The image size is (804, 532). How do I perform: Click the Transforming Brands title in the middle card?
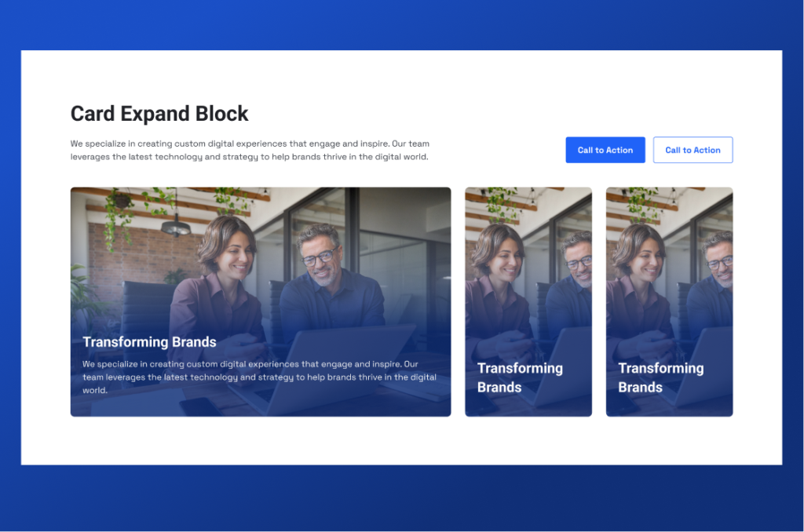click(519, 377)
